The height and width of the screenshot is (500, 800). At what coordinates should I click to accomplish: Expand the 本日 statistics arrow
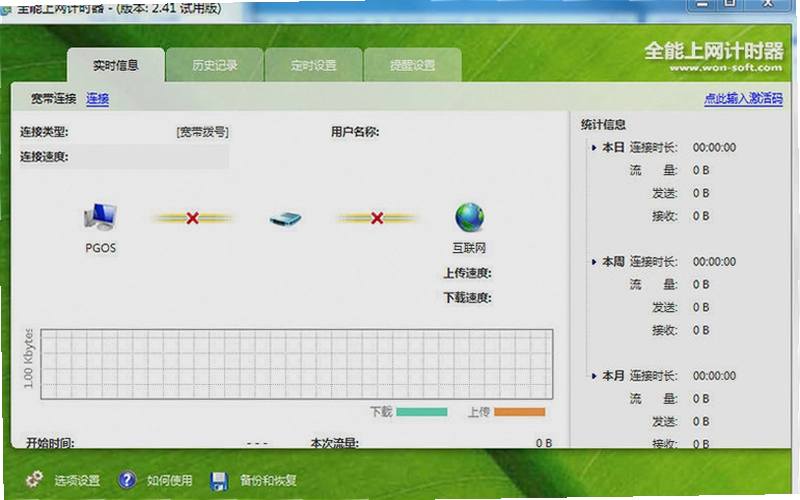(x=594, y=148)
